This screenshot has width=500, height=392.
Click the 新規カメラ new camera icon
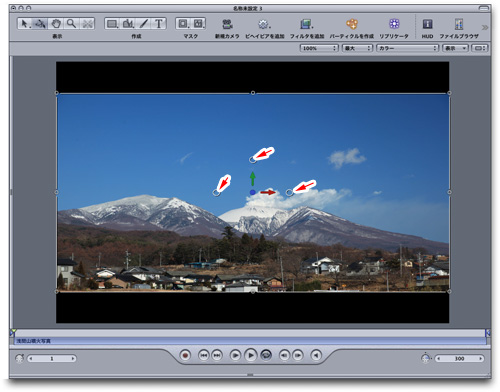[x=227, y=24]
